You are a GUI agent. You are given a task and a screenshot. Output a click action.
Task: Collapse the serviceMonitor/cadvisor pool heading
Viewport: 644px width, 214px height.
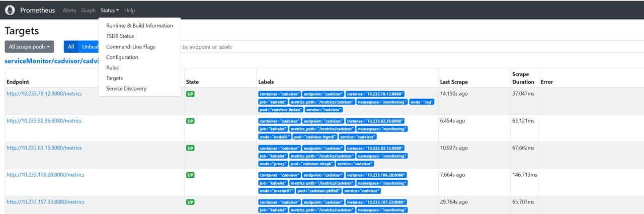point(51,61)
